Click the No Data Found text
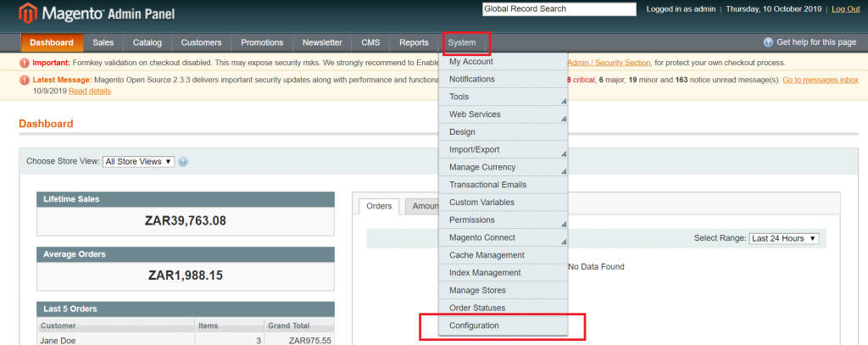The image size is (868, 345). click(x=596, y=267)
